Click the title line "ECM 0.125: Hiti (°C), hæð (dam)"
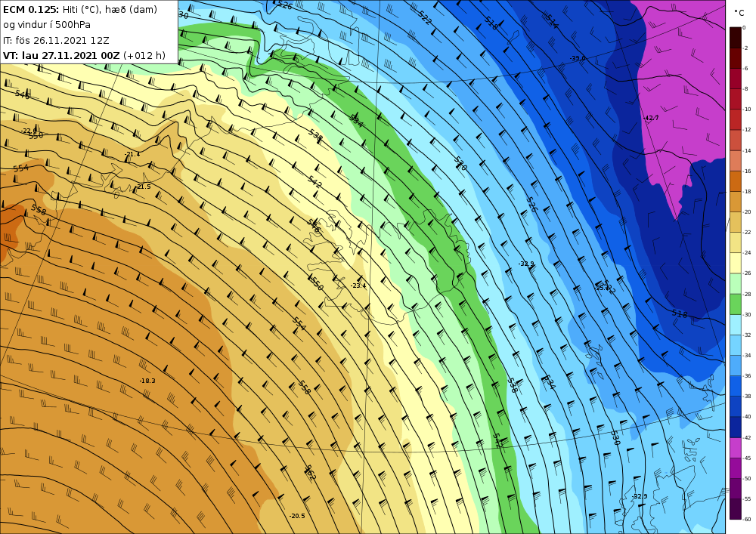This screenshot has width=756, height=534. pos(80,9)
